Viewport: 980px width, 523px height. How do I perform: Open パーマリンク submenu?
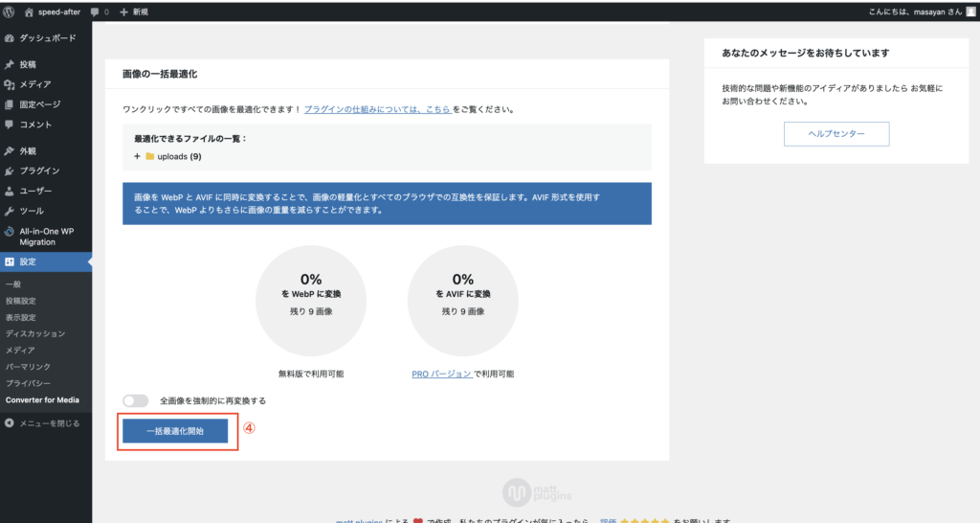(x=28, y=367)
